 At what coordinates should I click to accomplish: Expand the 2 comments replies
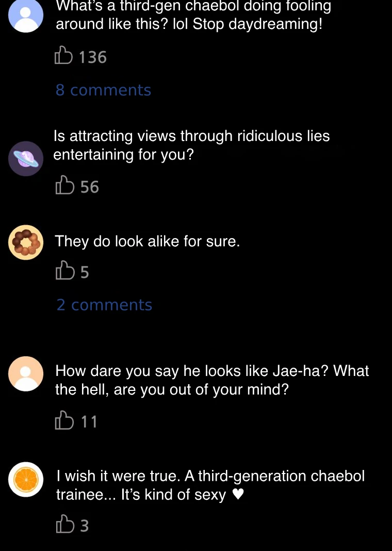[x=104, y=305]
